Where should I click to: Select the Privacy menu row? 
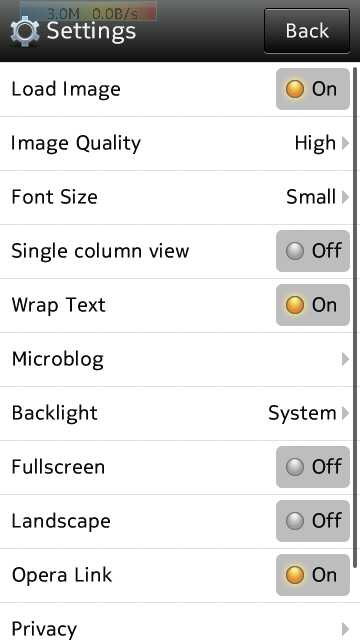coord(176,622)
